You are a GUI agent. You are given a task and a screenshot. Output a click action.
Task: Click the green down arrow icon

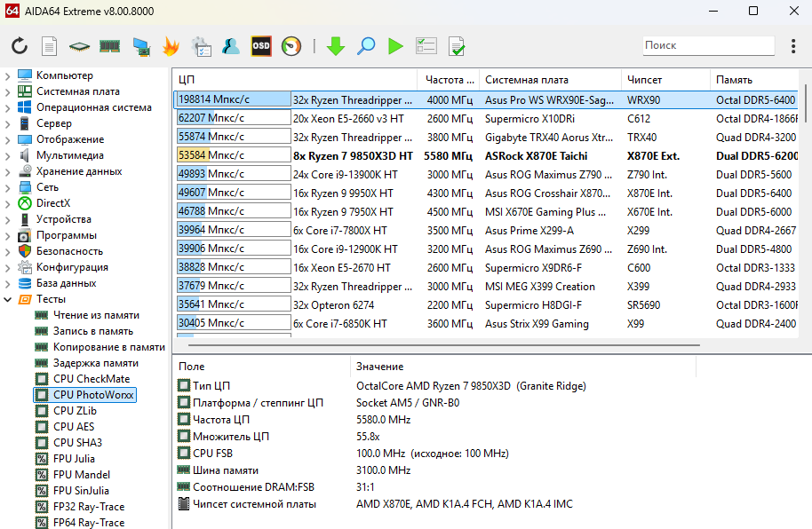(x=336, y=46)
